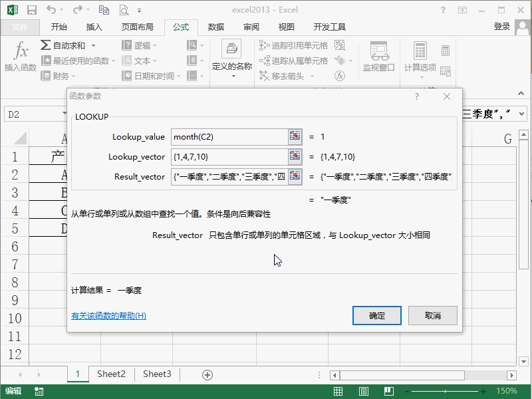Open the Insert (插入) tab
The height and width of the screenshot is (399, 532).
coord(94,27)
